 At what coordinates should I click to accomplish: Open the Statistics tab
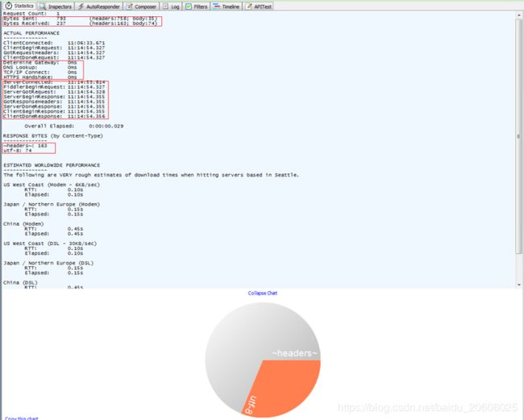(x=19, y=6)
